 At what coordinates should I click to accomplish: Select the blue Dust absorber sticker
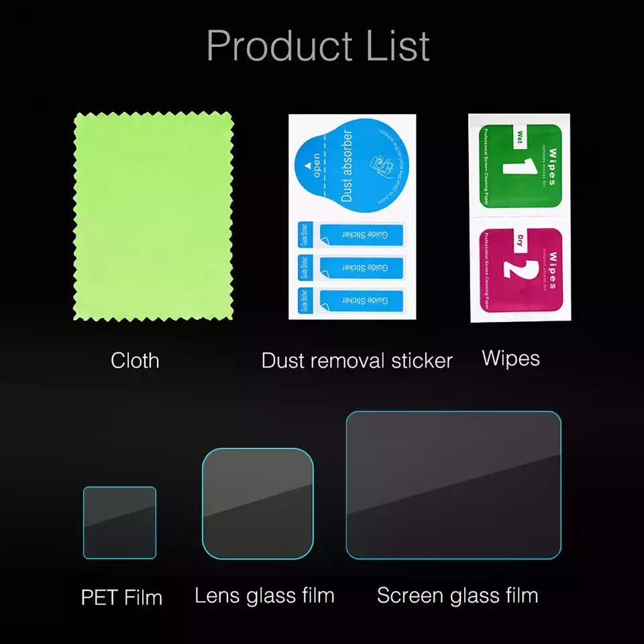tap(352, 166)
